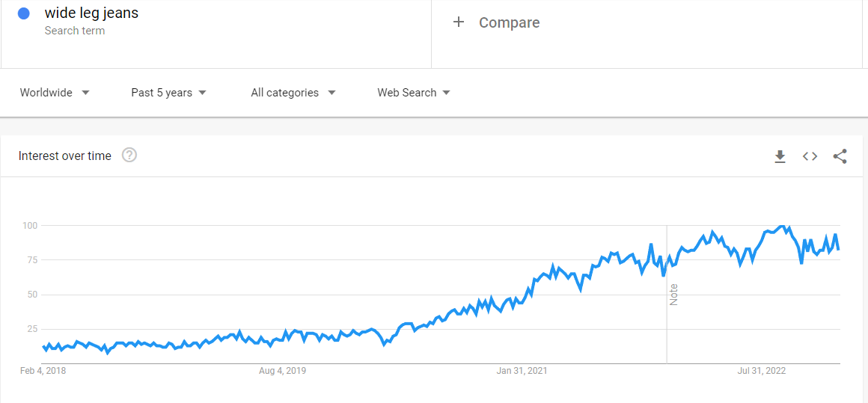Image resolution: width=868 pixels, height=403 pixels.
Task: Click the Search term label under the query
Action: pos(75,31)
